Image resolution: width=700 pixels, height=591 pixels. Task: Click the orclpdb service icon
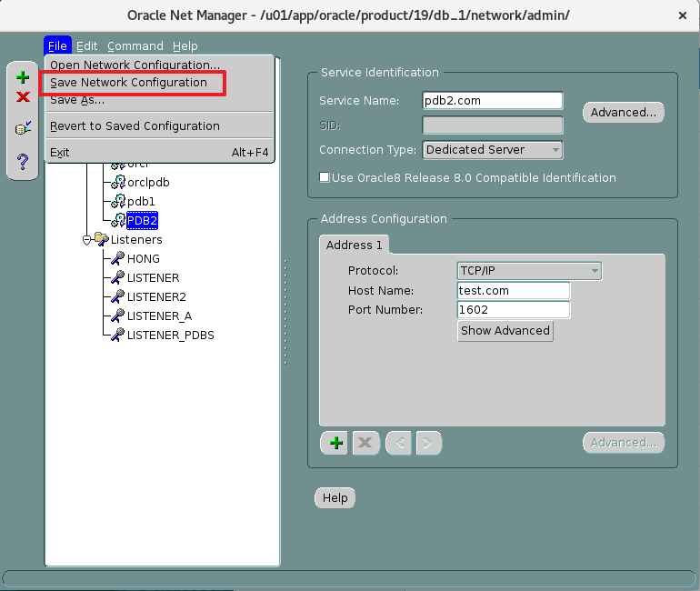click(118, 182)
